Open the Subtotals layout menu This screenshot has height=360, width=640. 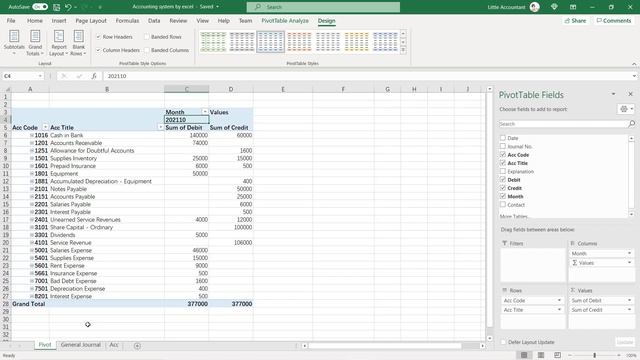coord(14,42)
